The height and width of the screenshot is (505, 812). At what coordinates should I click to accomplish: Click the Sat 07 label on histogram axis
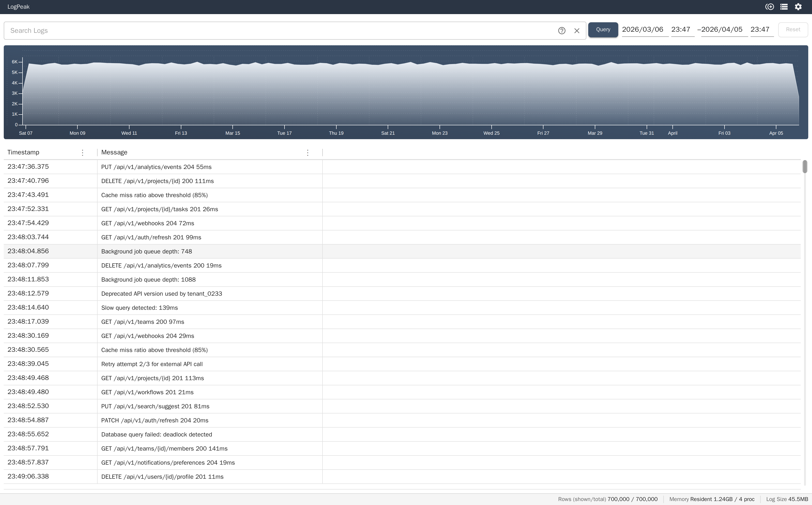pos(26,133)
